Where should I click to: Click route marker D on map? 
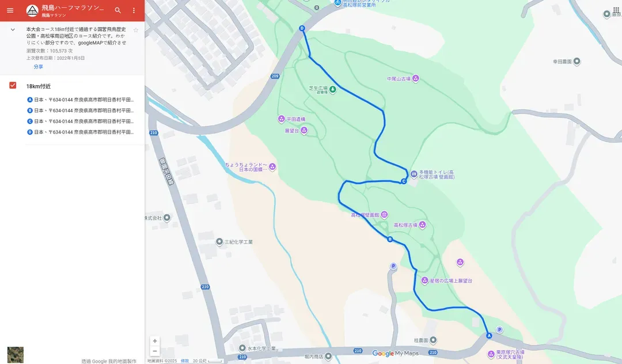click(302, 28)
